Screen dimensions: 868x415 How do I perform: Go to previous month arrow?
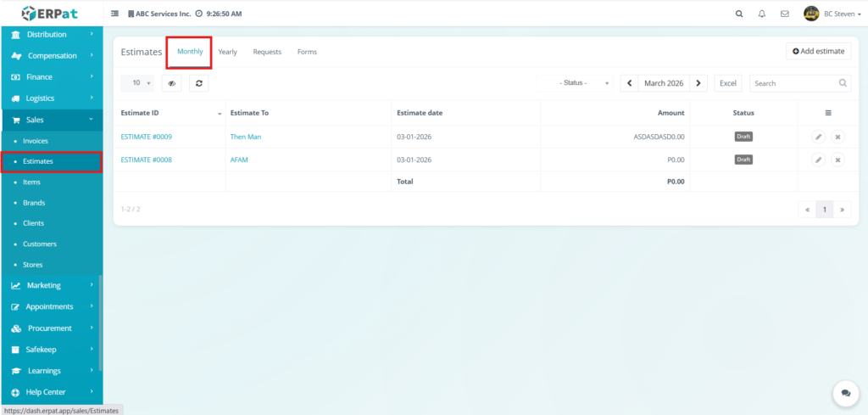tap(630, 83)
